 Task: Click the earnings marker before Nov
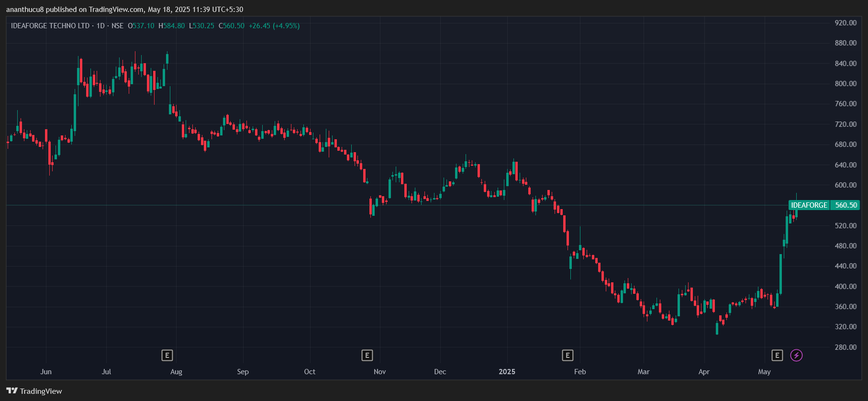pyautogui.click(x=367, y=355)
